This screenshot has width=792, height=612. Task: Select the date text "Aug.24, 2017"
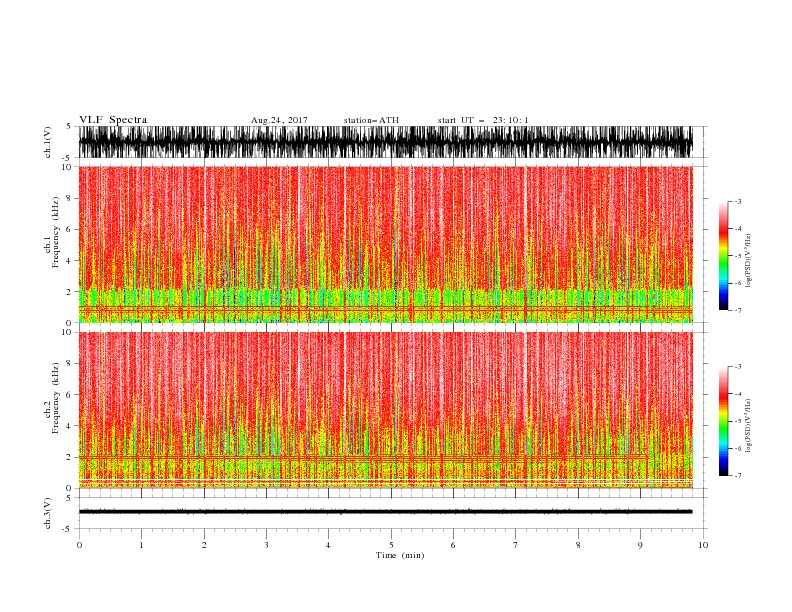[279, 120]
